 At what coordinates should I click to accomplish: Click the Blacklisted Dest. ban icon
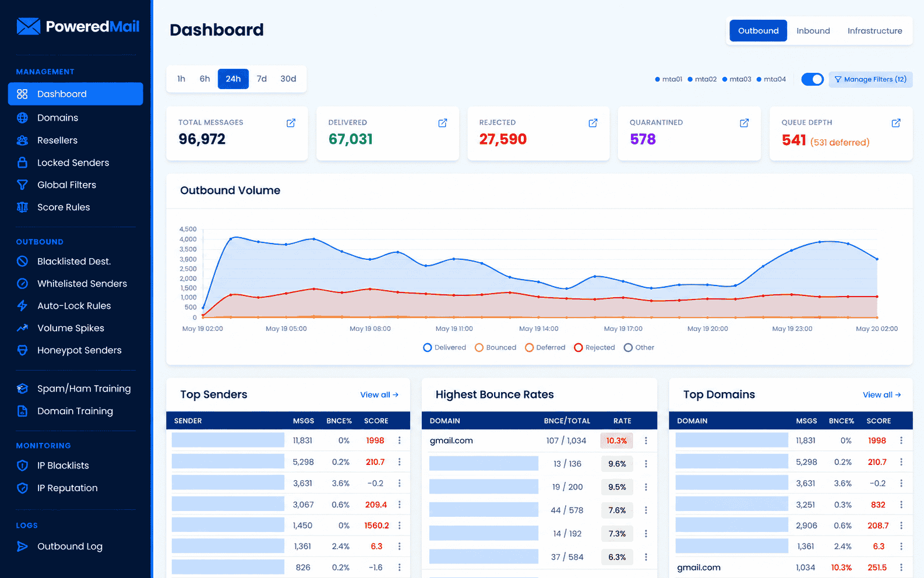coord(22,261)
